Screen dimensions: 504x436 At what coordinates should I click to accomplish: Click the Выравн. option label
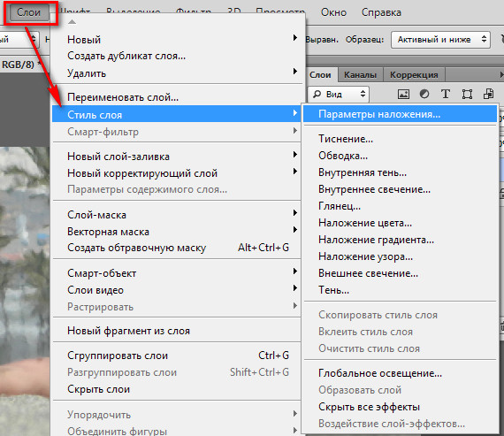coord(322,40)
